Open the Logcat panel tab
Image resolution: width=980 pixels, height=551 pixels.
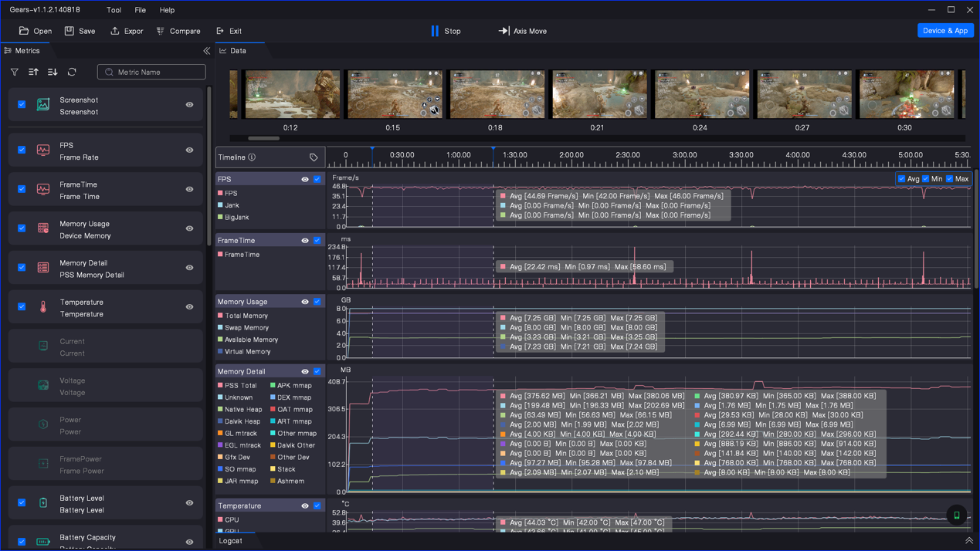click(x=230, y=541)
